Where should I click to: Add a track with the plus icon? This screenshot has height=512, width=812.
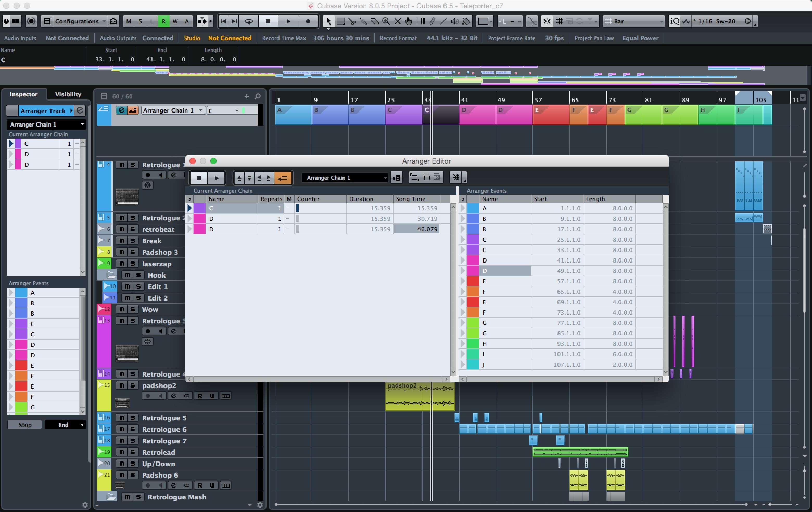click(246, 97)
